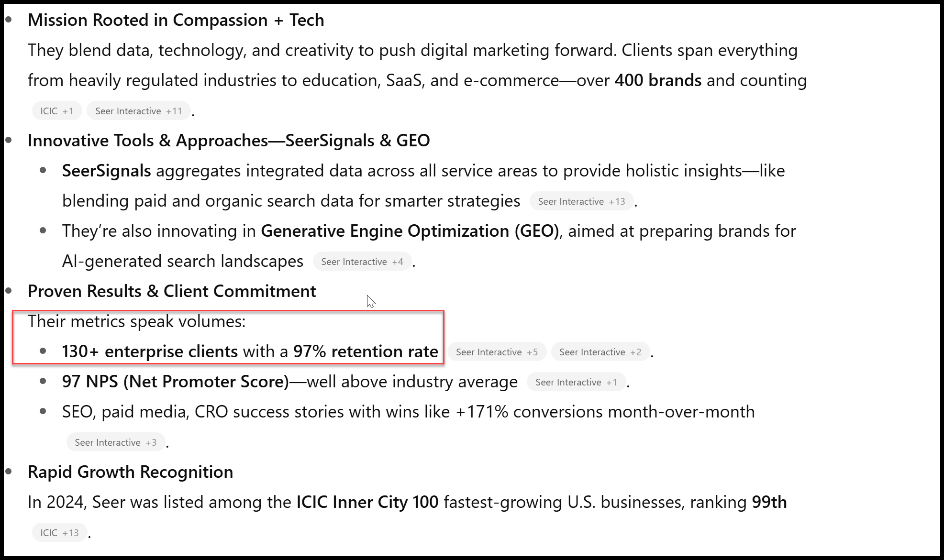Click the "Seer Interactive +2" source chip
The height and width of the screenshot is (560, 944).
tap(600, 352)
